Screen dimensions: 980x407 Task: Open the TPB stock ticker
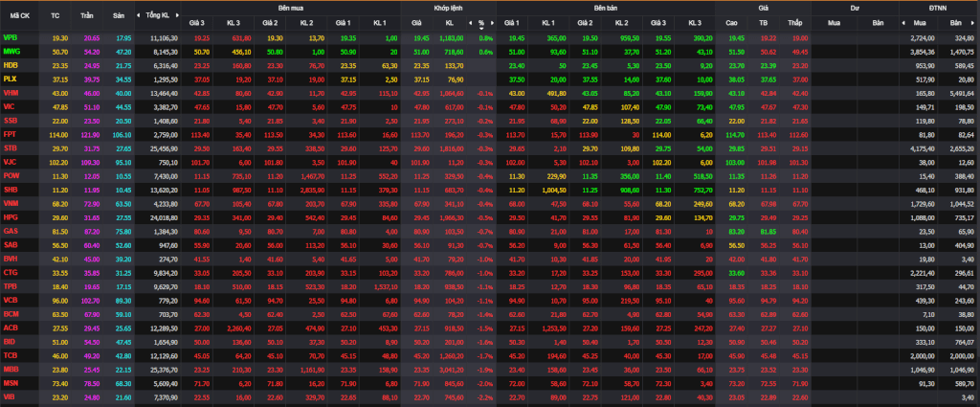coord(10,285)
